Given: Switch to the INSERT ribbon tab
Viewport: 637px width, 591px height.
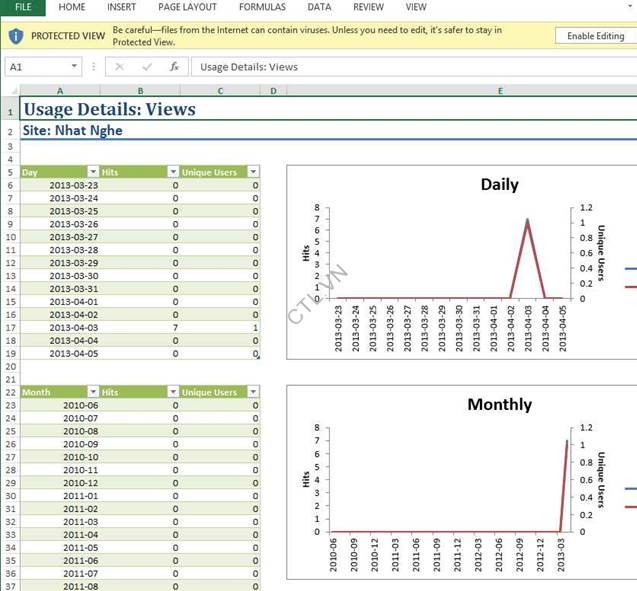Looking at the screenshot, I should 122,7.
